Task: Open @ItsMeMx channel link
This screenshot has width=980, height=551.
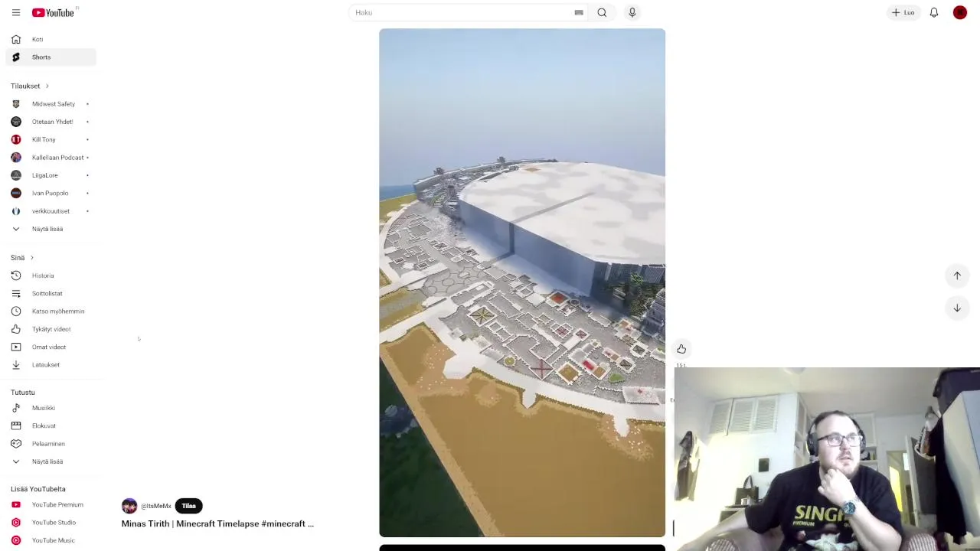Action: 156,506
